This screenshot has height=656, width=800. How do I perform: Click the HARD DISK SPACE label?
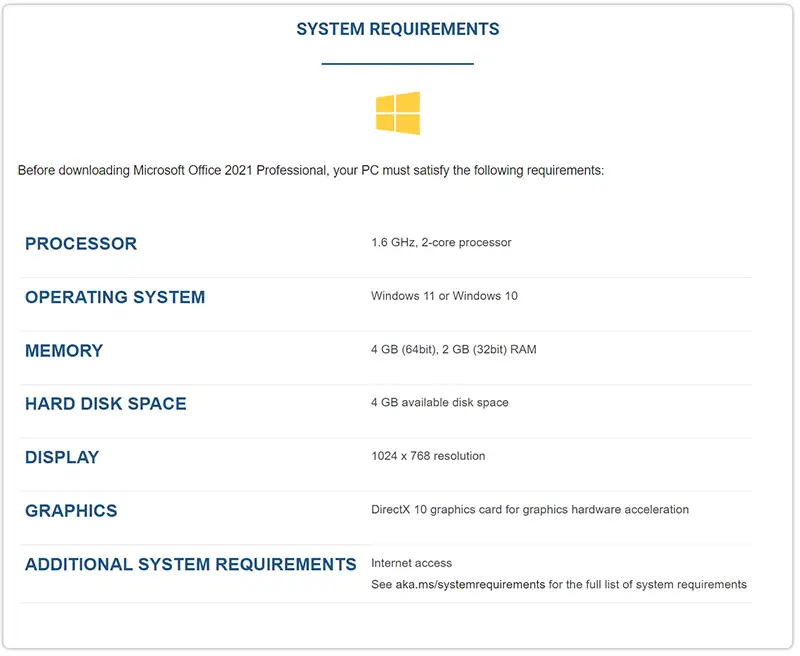(x=106, y=404)
